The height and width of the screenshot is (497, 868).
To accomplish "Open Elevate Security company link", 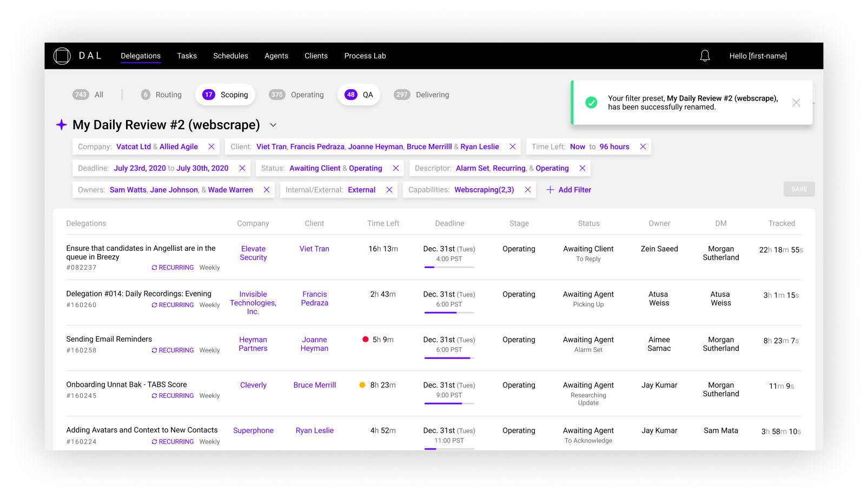I will click(x=253, y=253).
